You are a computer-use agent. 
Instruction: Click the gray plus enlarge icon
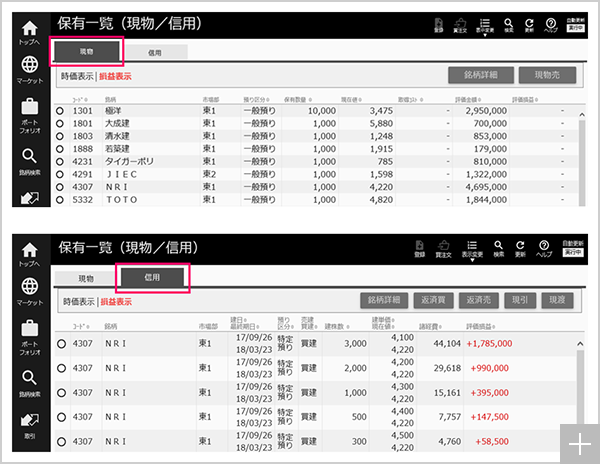[580, 444]
